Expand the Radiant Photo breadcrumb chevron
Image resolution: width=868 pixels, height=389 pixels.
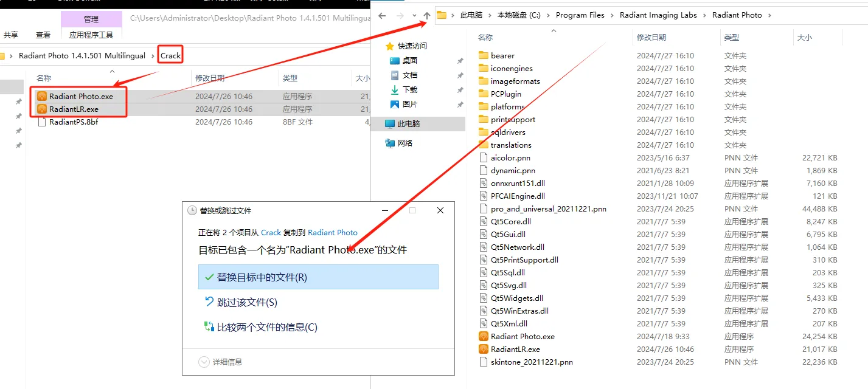tap(769, 15)
